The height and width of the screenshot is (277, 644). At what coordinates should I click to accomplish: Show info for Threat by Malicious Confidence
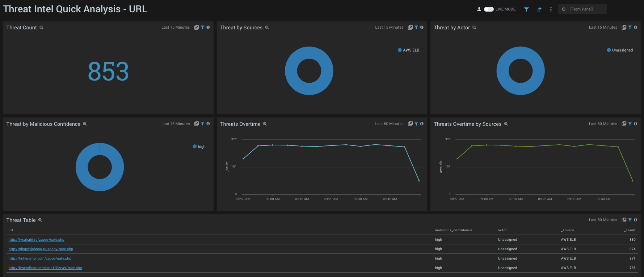pos(208,124)
